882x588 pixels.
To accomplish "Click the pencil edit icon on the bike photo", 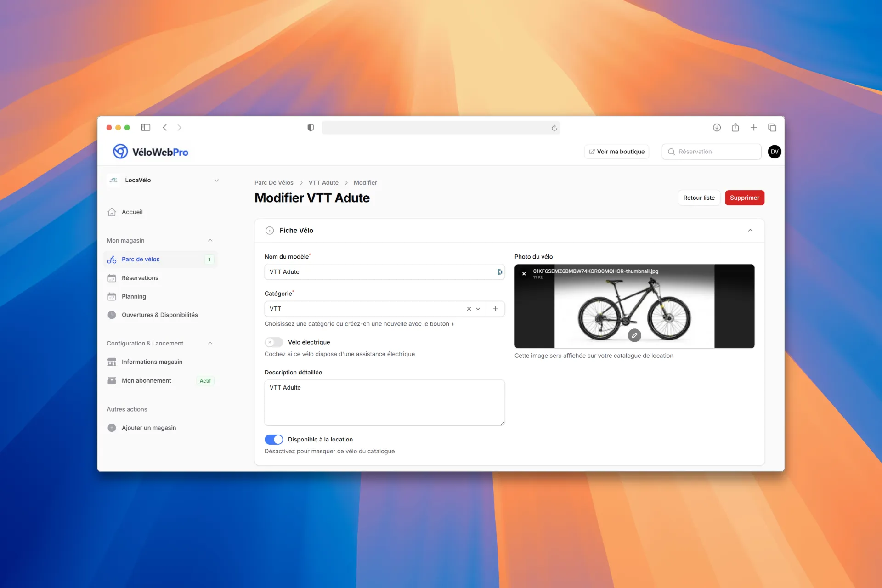I will 634,335.
